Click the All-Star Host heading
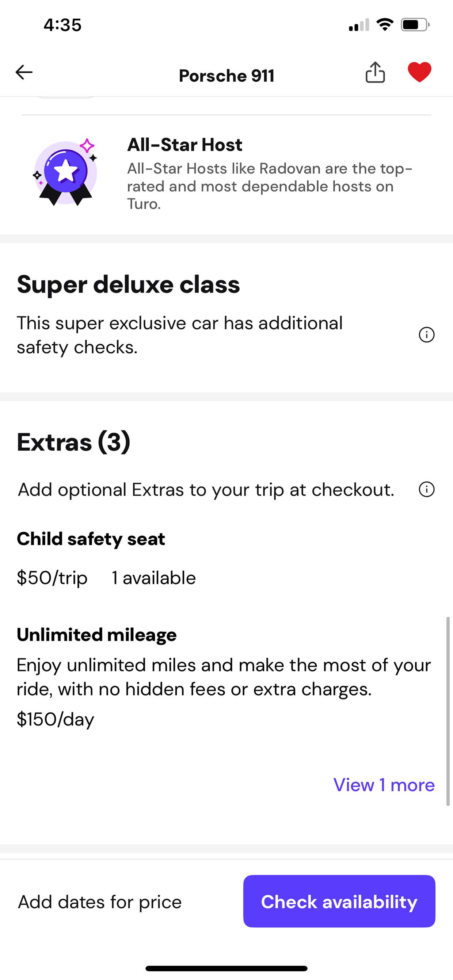 click(x=184, y=145)
